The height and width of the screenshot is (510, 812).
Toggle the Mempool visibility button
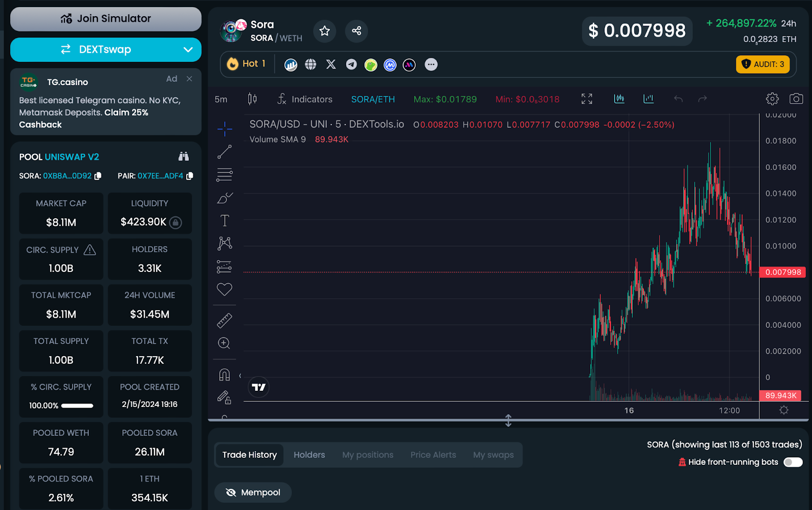pyautogui.click(x=253, y=492)
